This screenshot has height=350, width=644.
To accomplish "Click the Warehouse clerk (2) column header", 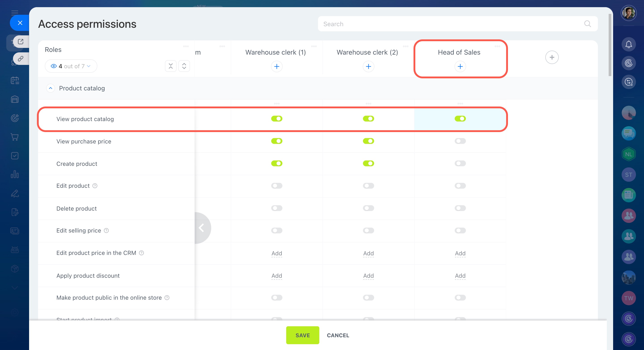I will point(367,52).
